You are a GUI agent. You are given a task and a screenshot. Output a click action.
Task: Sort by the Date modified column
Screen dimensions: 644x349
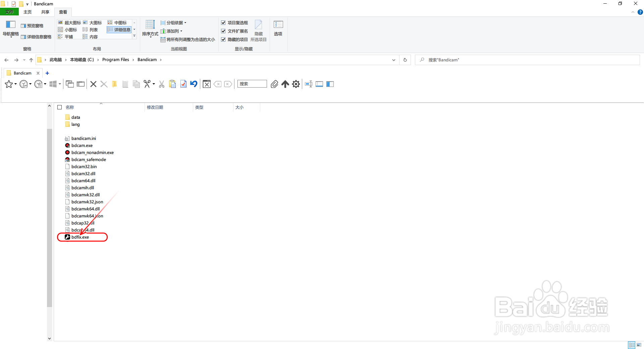click(x=169, y=107)
